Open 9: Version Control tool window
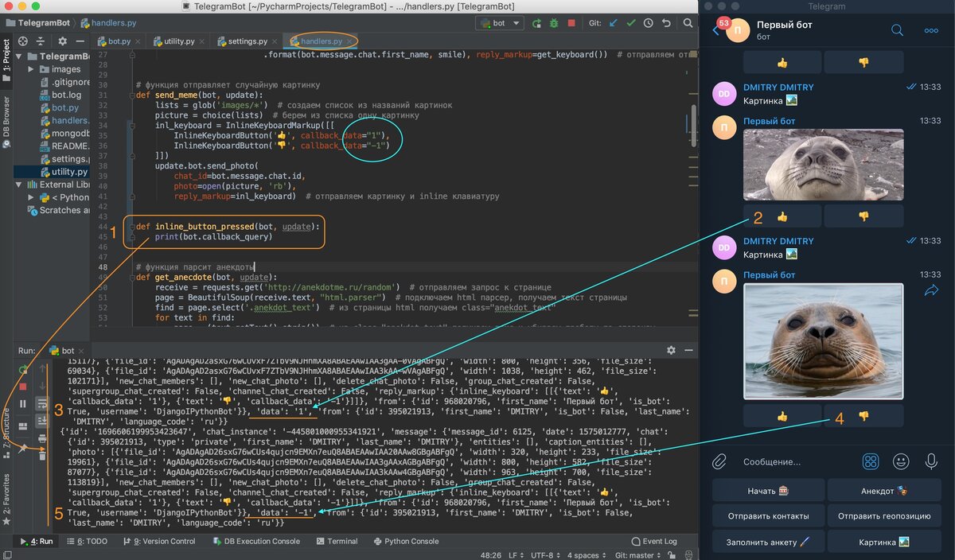 pyautogui.click(x=158, y=541)
